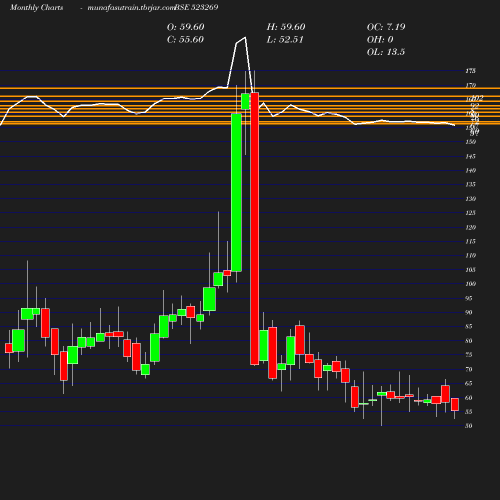This screenshot has width=500, height=500.
Task: Click the 175 price axis label
Action: tap(470, 71)
